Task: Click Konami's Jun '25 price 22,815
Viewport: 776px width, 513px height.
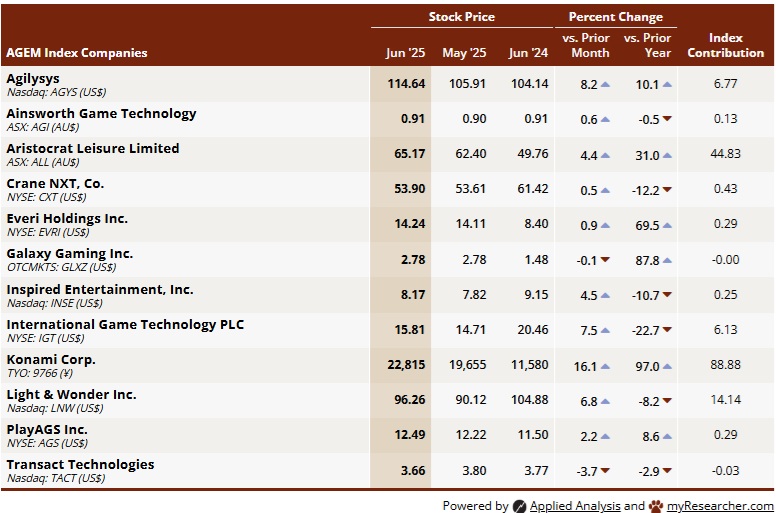Action: pyautogui.click(x=406, y=365)
